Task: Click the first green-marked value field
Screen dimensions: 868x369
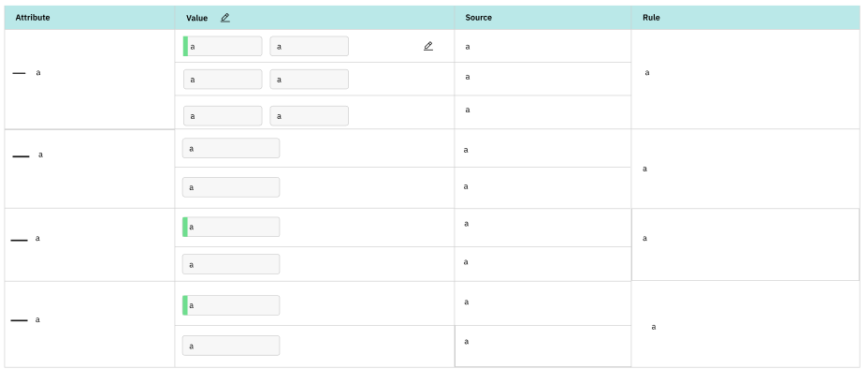Action: pos(223,46)
